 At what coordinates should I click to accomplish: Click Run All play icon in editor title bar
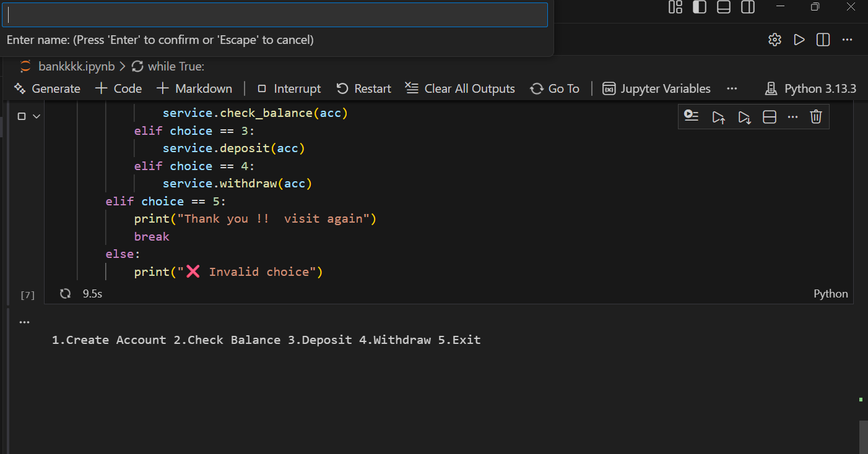799,40
